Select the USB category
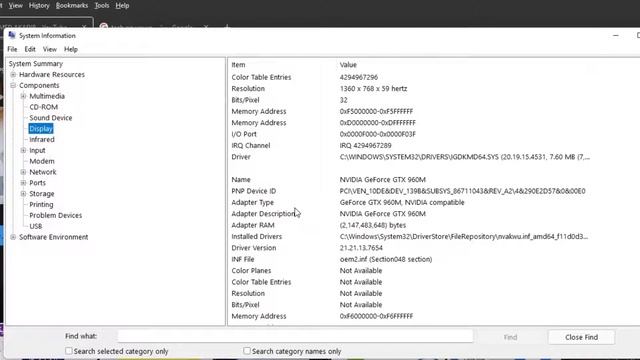Viewport: 640px width, 360px height. click(36, 226)
